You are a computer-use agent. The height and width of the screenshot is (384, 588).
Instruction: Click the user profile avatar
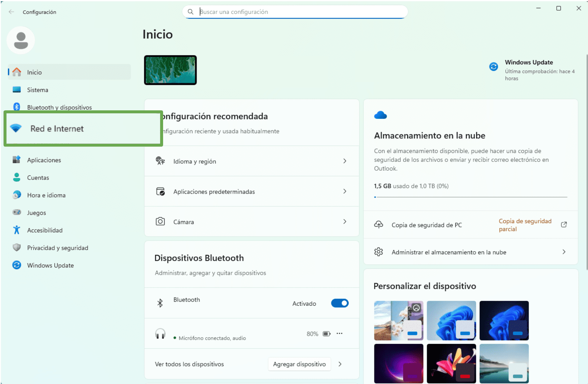pos(21,40)
